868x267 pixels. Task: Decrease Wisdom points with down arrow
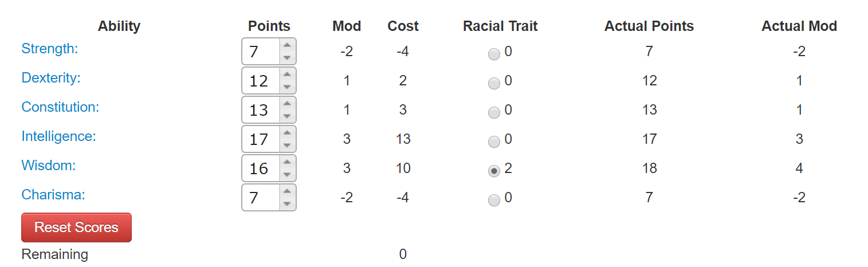(286, 175)
